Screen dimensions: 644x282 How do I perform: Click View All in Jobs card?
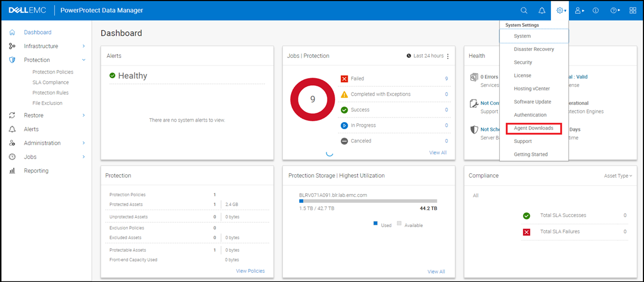click(x=438, y=152)
